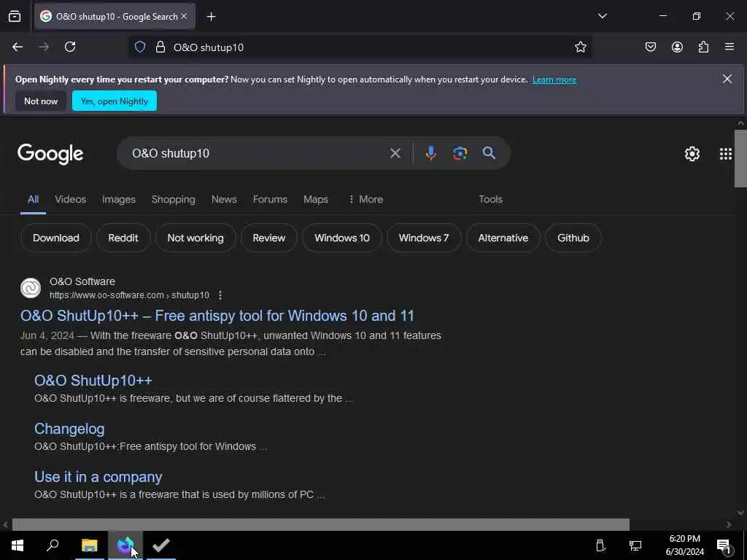Click the Firefox Nightly taskbar icon
Image resolution: width=747 pixels, height=560 pixels.
125,545
